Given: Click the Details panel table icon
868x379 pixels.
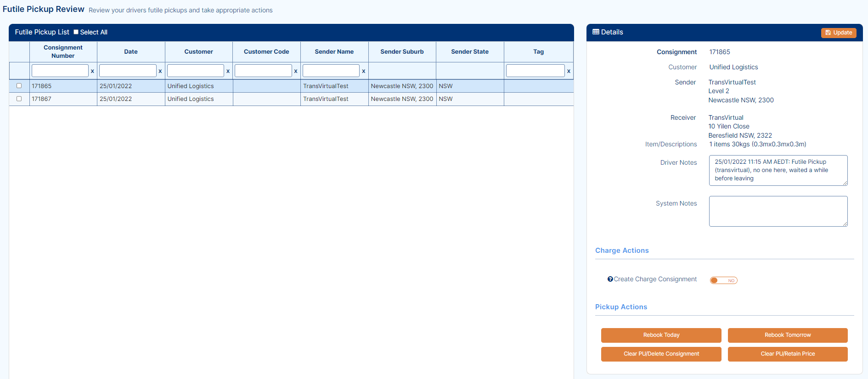Looking at the screenshot, I should pos(596,32).
